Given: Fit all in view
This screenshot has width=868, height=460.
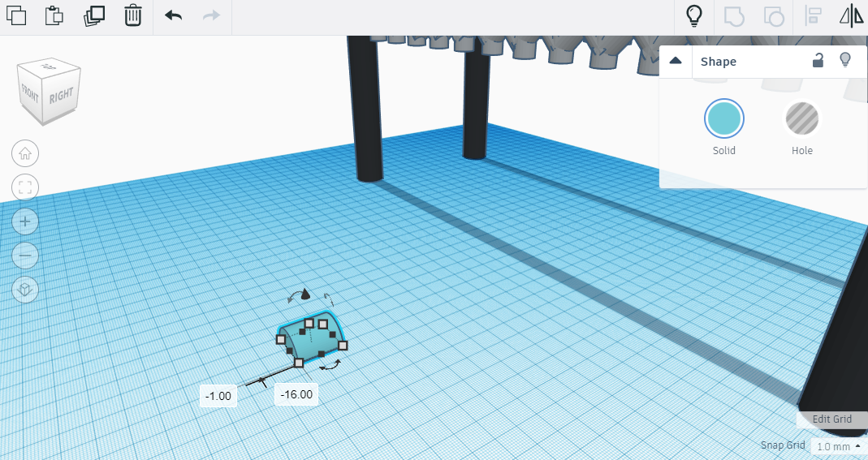Looking at the screenshot, I should click(25, 187).
